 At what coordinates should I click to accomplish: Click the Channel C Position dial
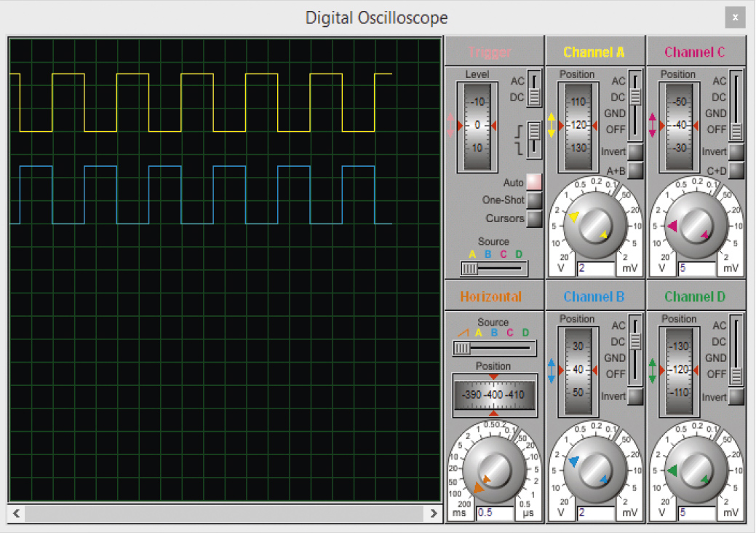point(680,127)
